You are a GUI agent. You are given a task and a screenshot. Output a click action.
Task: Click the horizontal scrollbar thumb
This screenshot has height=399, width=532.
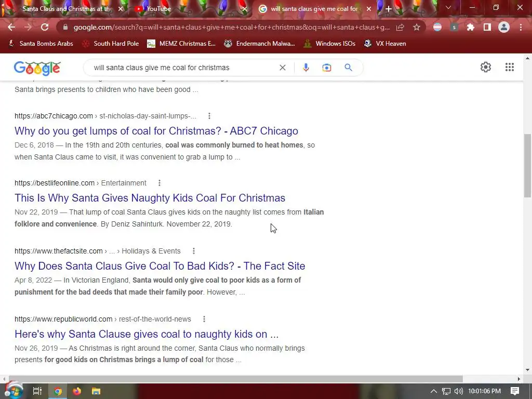(235, 379)
